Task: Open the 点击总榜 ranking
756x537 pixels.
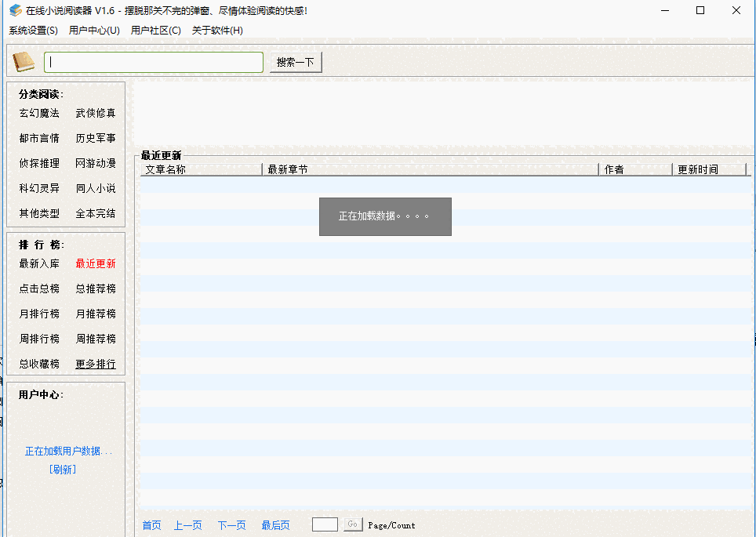Action: coord(39,288)
